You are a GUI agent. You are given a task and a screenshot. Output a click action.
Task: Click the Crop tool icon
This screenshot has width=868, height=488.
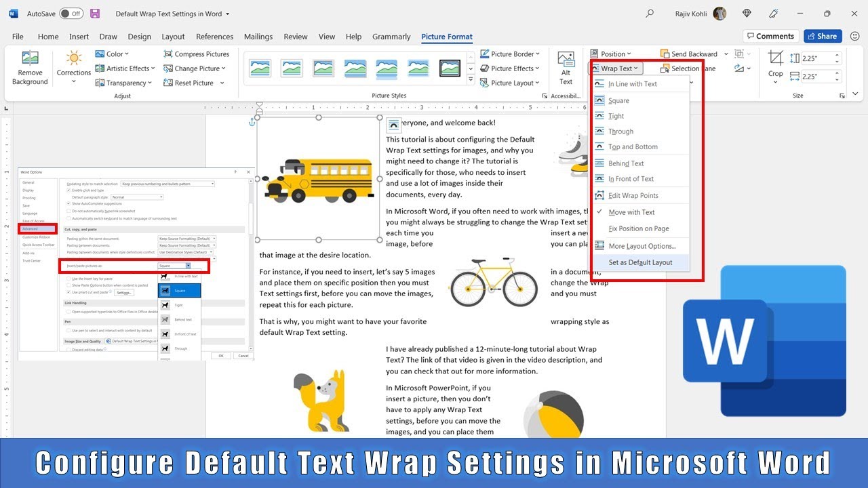(x=776, y=58)
